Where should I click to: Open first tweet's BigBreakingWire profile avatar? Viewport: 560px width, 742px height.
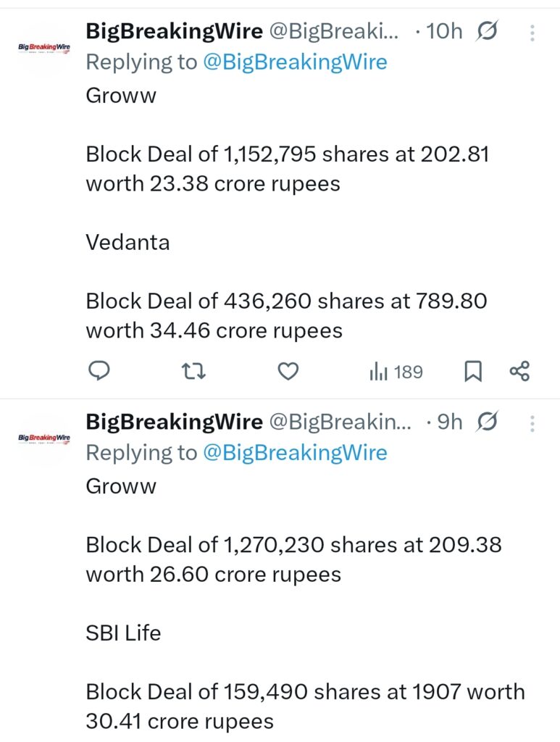pyautogui.click(x=42, y=47)
